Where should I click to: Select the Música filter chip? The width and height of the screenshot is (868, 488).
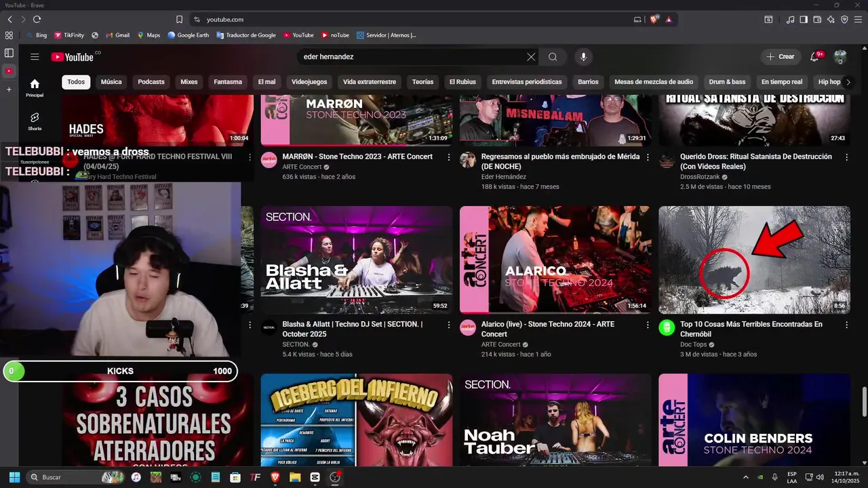(x=111, y=82)
